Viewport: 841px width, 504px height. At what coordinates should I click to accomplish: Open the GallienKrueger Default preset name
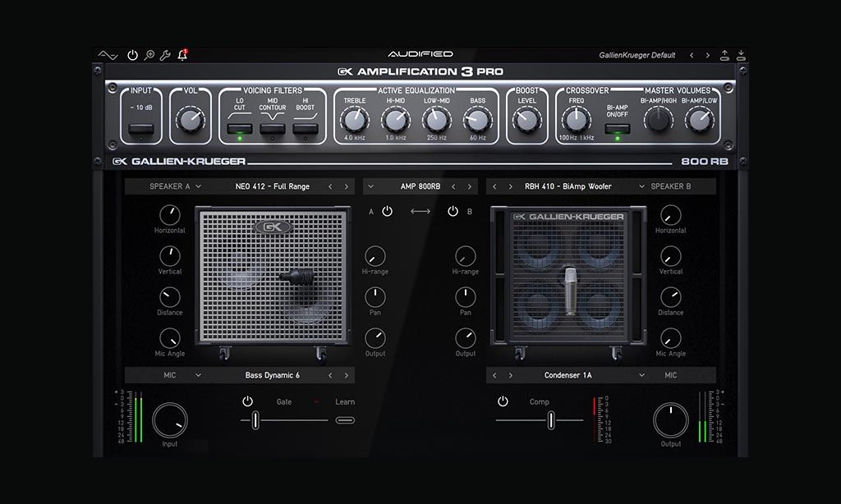coord(636,55)
